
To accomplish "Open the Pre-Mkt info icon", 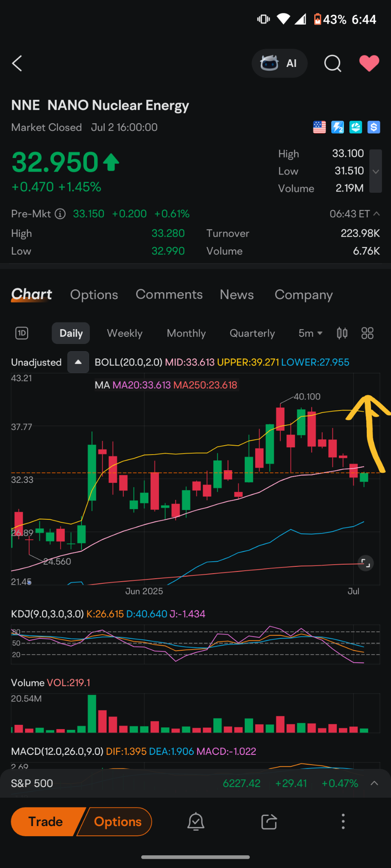I will point(61,214).
